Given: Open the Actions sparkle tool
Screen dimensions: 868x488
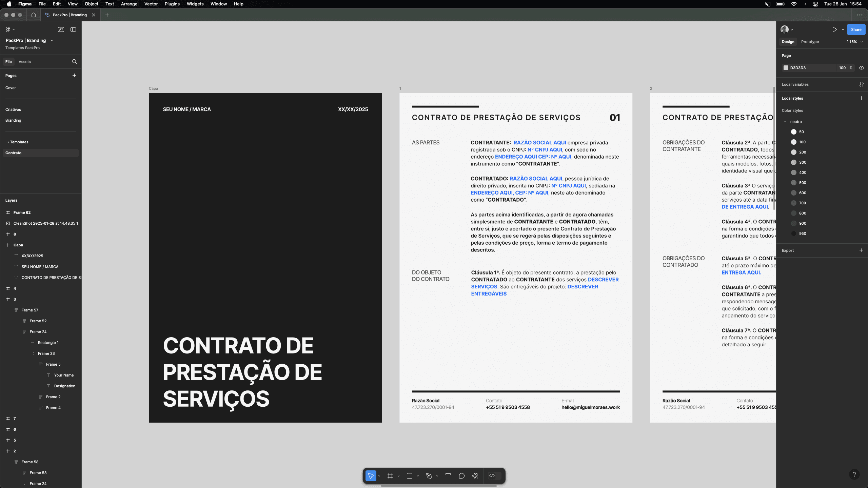Looking at the screenshot, I should (475, 476).
